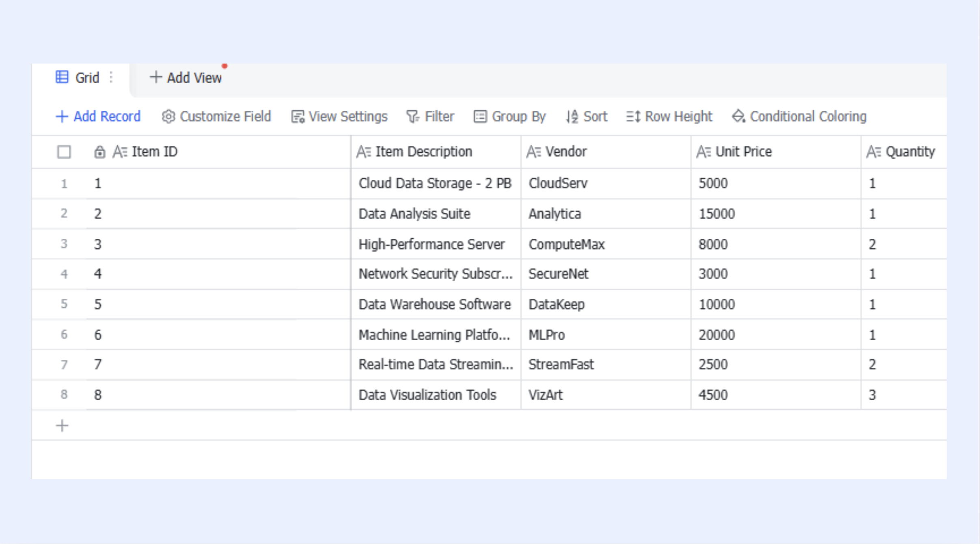Screen dimensions: 980x544
Task: Select the unit price cell '8000'
Action: pos(776,244)
